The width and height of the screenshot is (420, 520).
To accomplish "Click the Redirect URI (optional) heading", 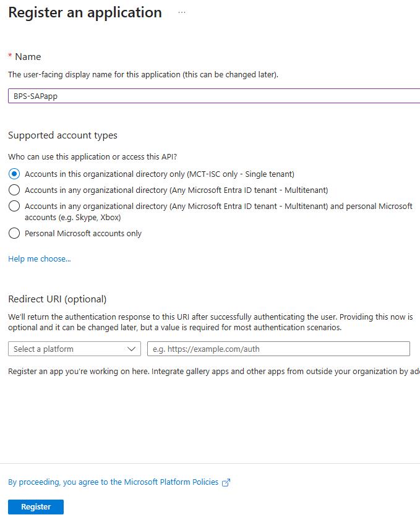I will click(x=58, y=299).
